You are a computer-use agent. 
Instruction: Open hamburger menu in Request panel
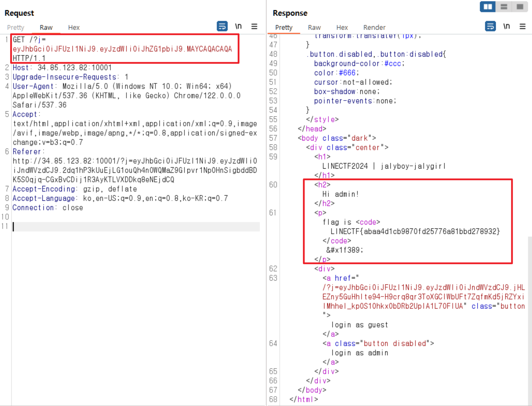254,26
